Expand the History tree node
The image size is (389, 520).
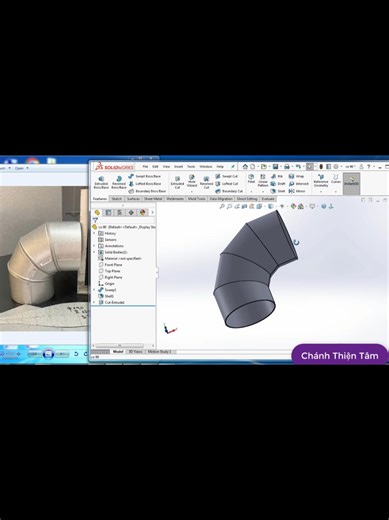pyautogui.click(x=94, y=233)
